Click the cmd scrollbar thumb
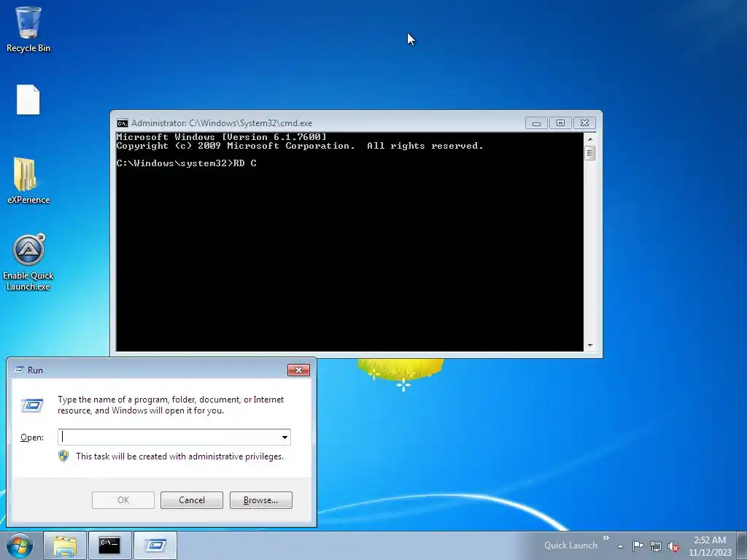Screen dimensions: 747x560 point(589,153)
